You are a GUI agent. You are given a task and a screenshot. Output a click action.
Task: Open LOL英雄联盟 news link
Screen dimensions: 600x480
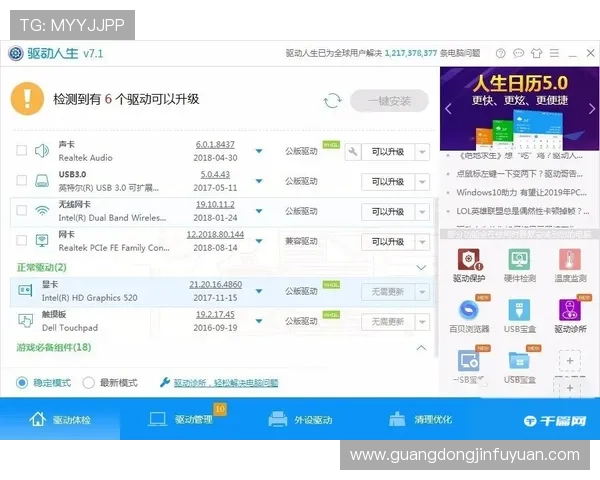point(522,211)
